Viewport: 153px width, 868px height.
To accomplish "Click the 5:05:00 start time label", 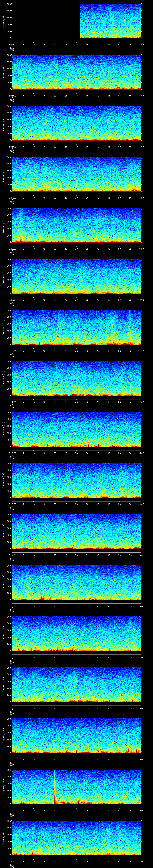I will (x=12, y=96).
